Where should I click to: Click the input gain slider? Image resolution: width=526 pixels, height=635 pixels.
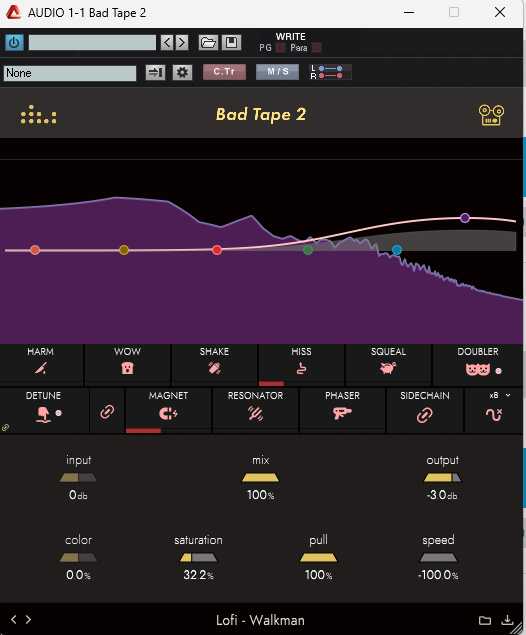78,478
